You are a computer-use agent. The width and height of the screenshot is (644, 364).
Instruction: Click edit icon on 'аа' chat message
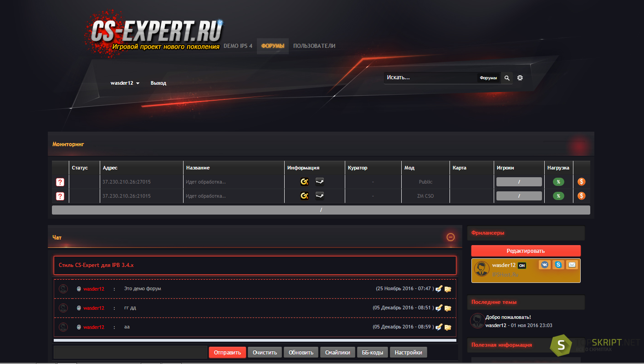(x=439, y=327)
